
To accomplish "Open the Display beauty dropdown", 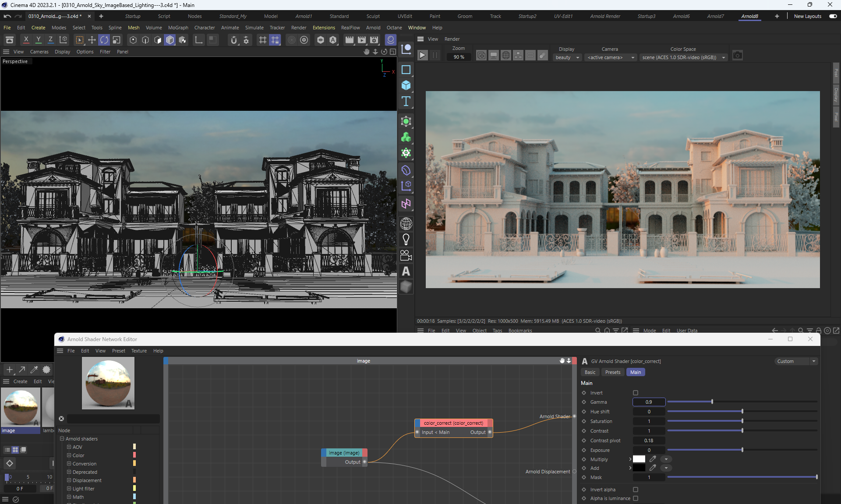I will click(567, 57).
